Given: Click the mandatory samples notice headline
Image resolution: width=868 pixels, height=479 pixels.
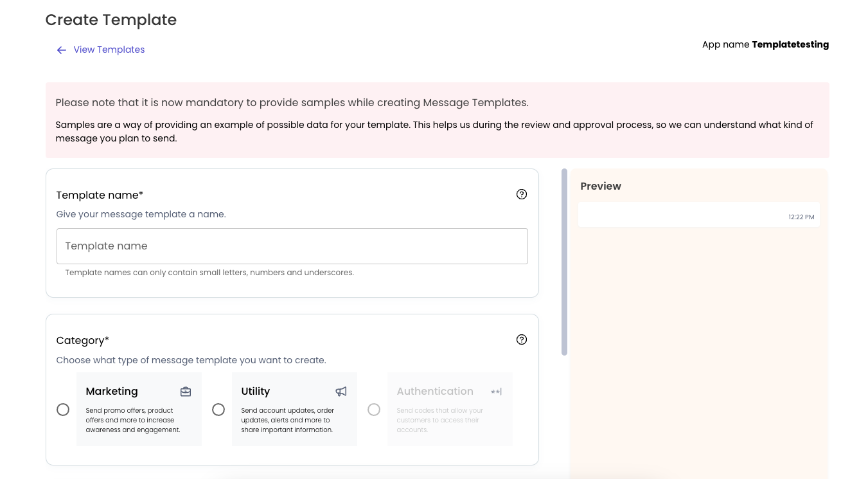Looking at the screenshot, I should 292,102.
